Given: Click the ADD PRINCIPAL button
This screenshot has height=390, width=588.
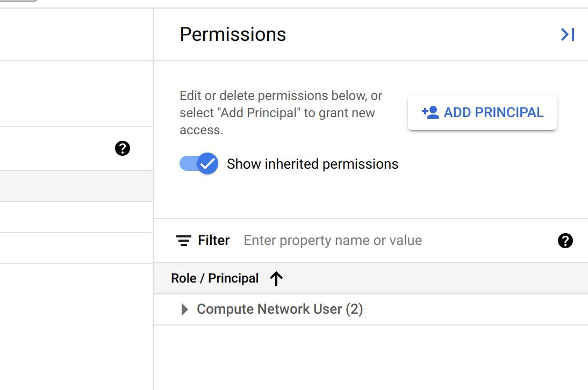Looking at the screenshot, I should tap(482, 113).
